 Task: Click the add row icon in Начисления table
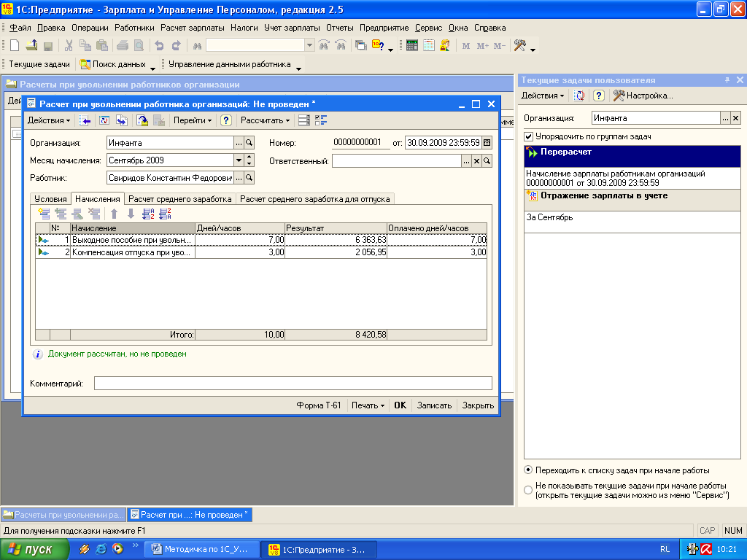pos(44,214)
